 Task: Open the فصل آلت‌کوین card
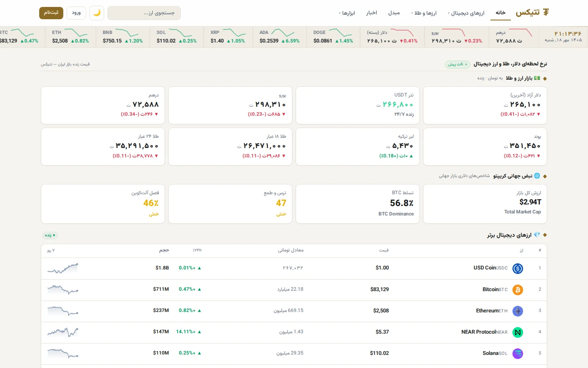coord(103,204)
